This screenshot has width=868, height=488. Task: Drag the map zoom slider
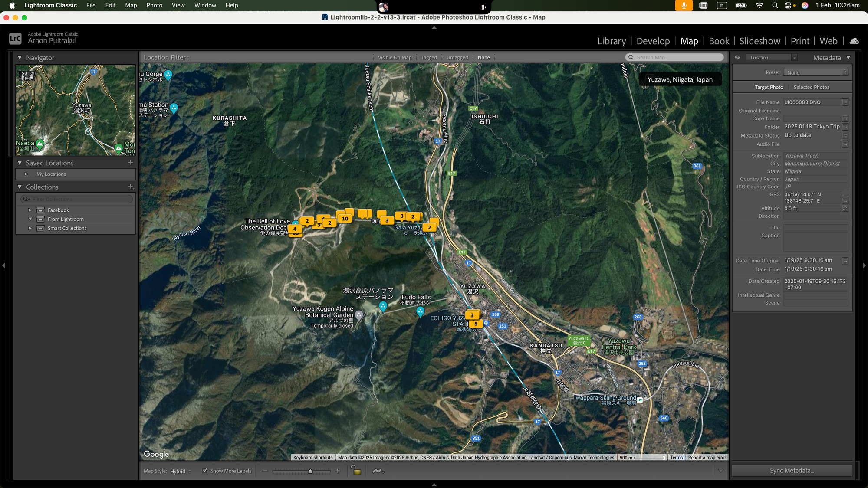[x=309, y=471]
